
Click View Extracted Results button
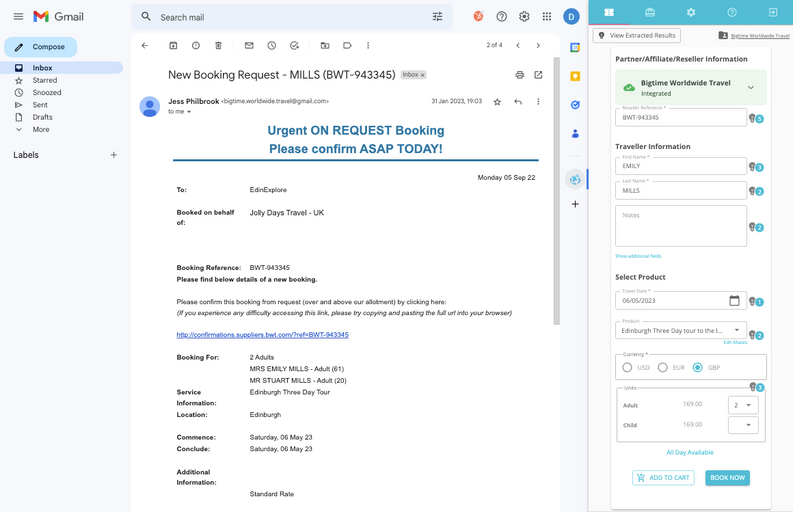637,35
